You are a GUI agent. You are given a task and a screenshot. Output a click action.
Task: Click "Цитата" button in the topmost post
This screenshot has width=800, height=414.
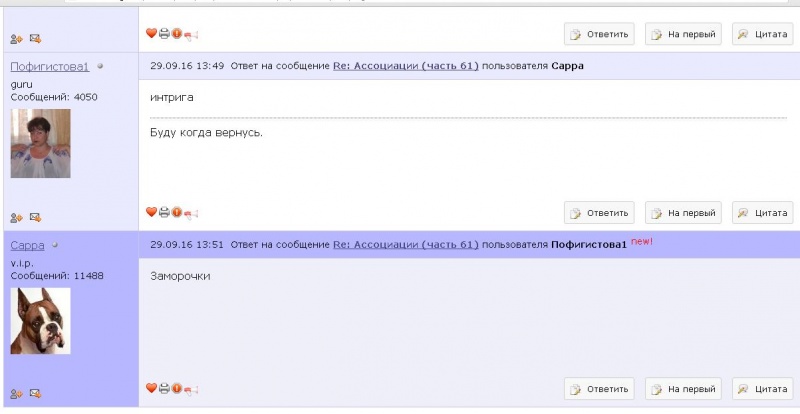[x=763, y=34]
